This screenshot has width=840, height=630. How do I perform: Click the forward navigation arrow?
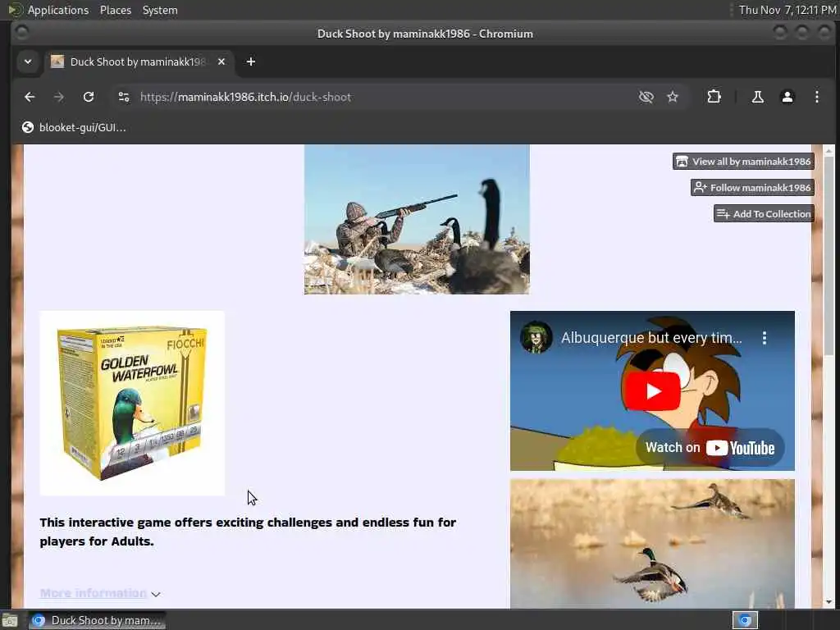[59, 97]
